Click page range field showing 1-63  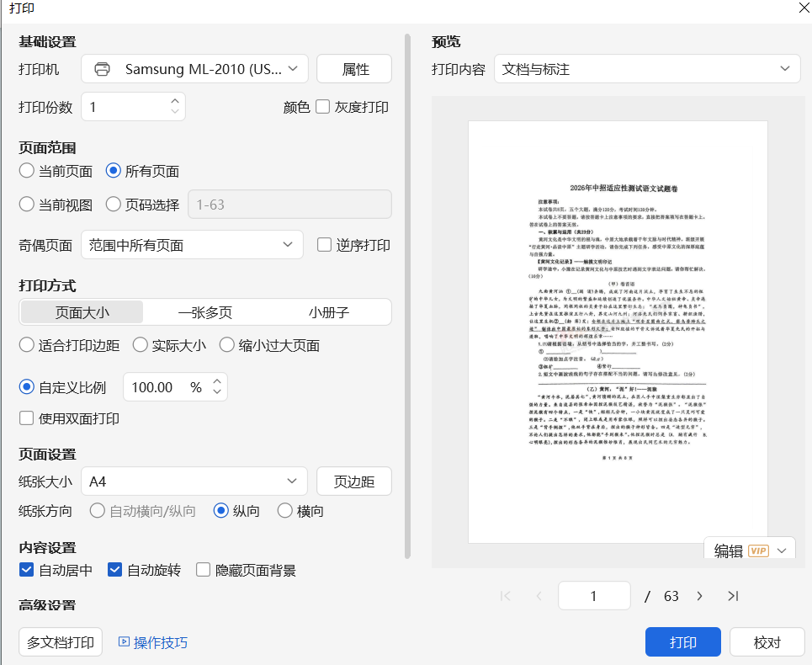tap(290, 204)
